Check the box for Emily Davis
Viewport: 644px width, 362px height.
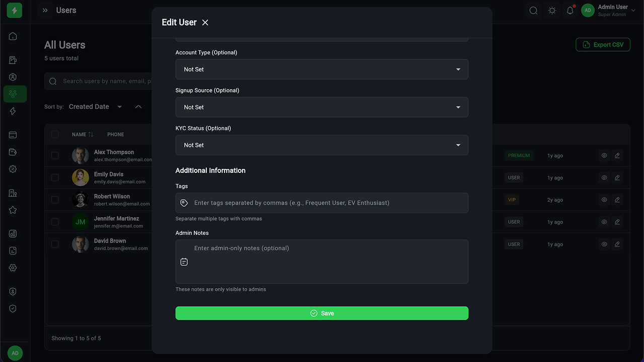click(55, 177)
